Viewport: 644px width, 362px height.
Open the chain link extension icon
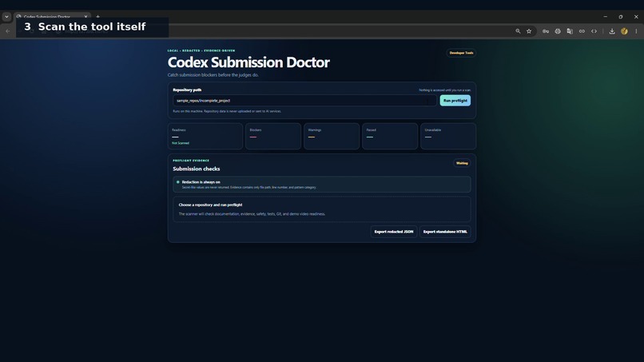(x=582, y=31)
